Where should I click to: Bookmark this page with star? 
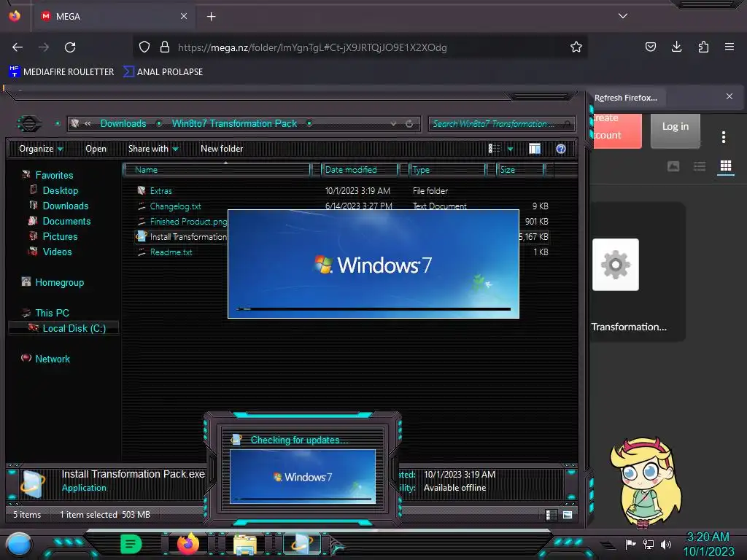click(576, 47)
